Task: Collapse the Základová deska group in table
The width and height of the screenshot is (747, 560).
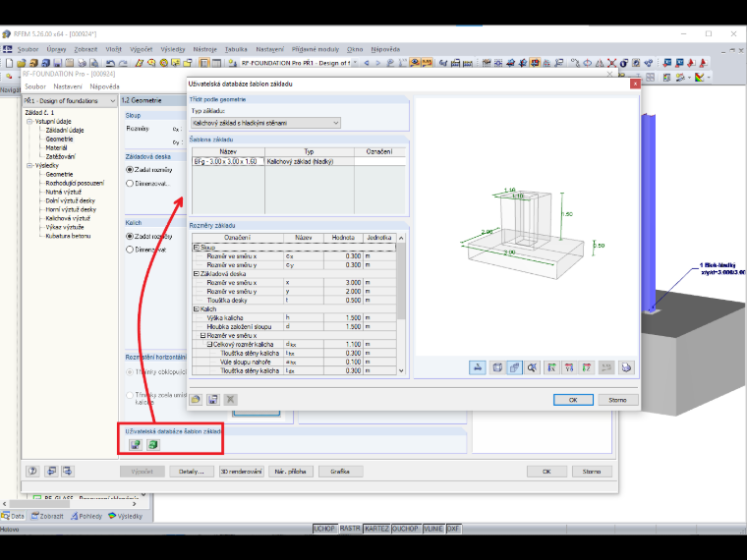Action: coord(196,274)
